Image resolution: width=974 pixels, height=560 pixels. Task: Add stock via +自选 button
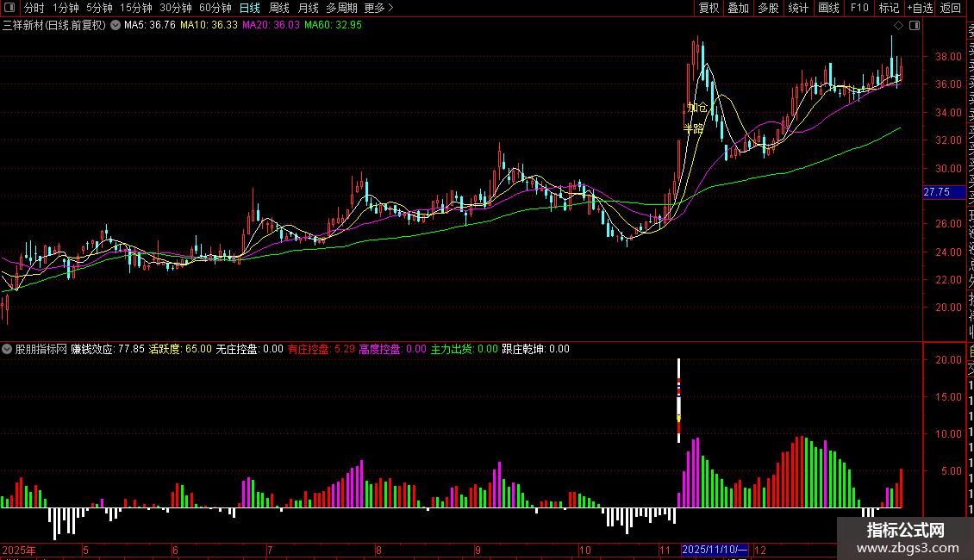[920, 8]
